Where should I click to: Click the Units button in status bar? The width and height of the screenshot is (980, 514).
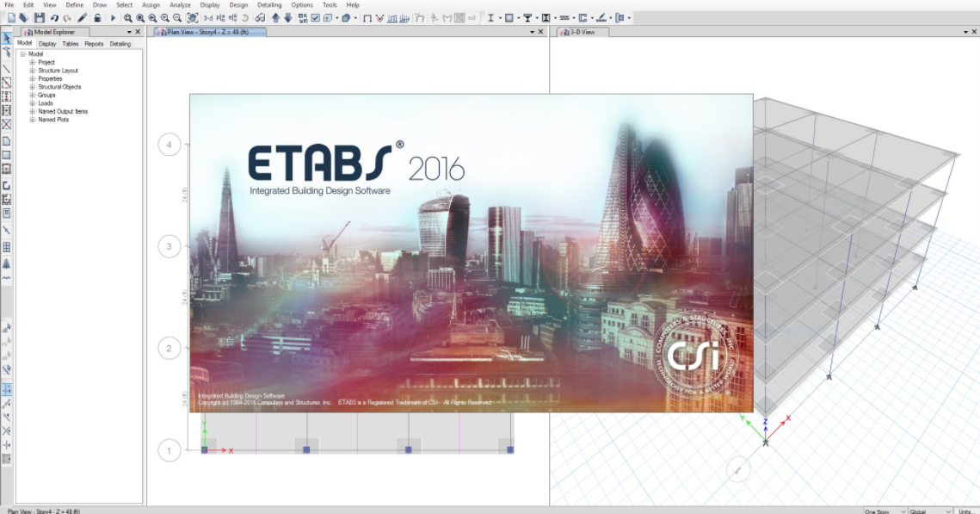click(x=967, y=511)
